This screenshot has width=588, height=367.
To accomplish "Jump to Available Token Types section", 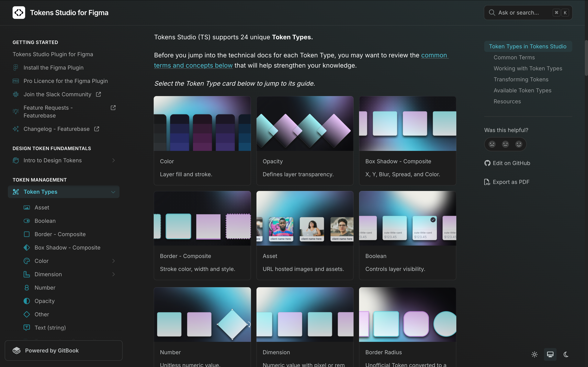I will click(x=522, y=91).
